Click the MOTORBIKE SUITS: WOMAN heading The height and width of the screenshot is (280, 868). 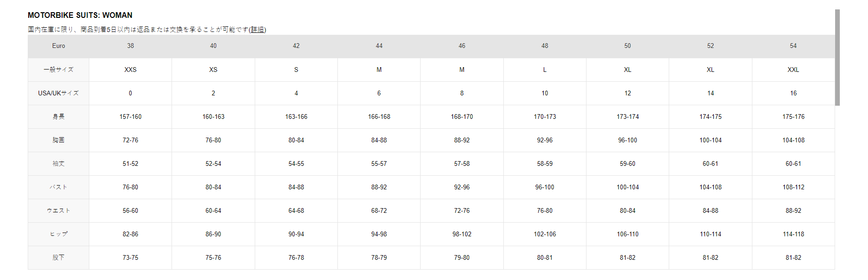tap(80, 15)
